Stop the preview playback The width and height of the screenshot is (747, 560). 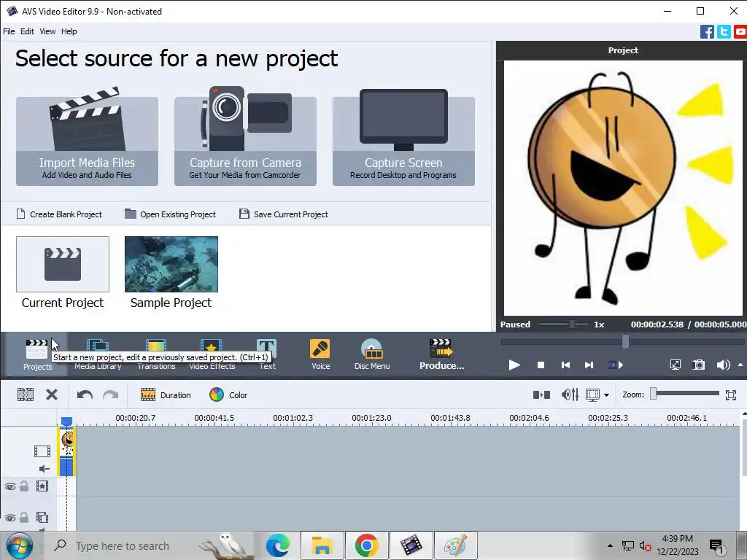(x=541, y=365)
